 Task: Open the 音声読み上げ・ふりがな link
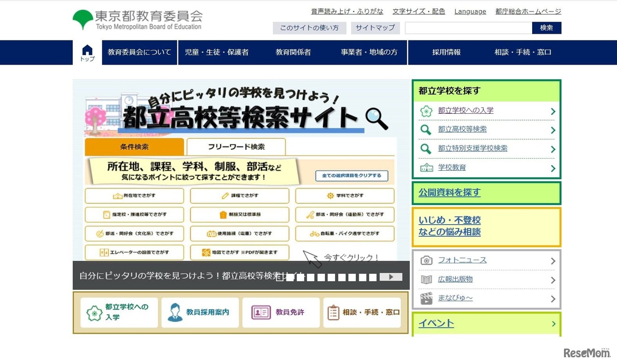click(x=348, y=12)
